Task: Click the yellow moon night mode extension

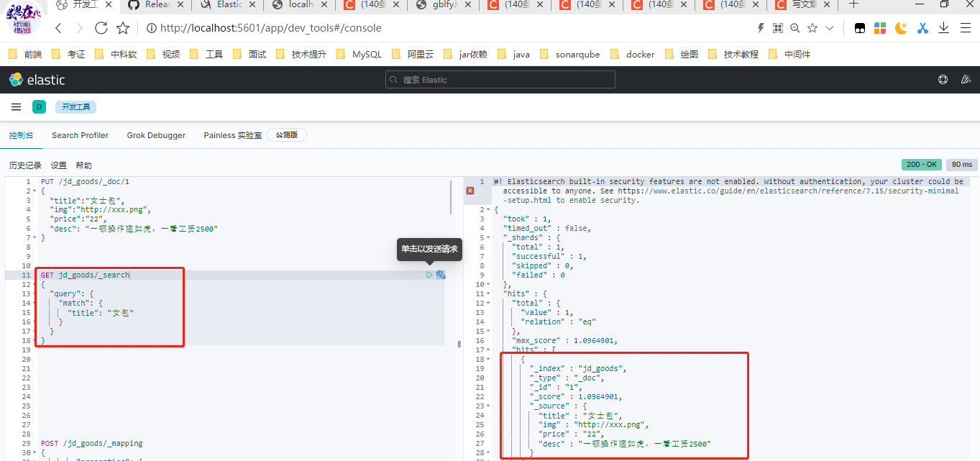Action: [x=901, y=28]
